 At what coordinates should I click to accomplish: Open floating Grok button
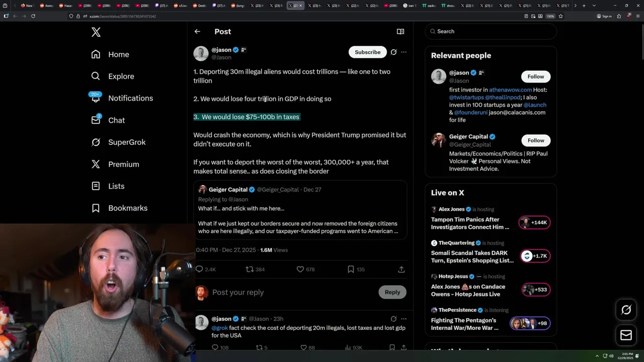click(x=626, y=310)
